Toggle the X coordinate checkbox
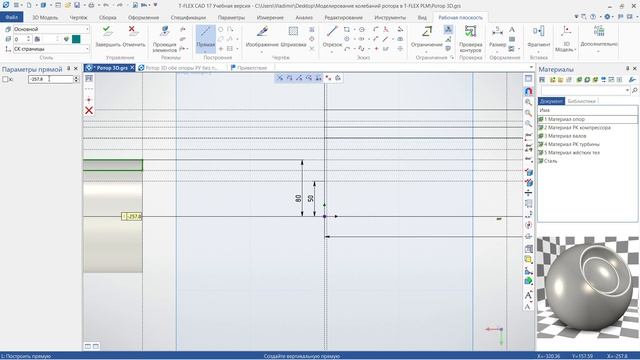The width and height of the screenshot is (640, 360). point(5,79)
